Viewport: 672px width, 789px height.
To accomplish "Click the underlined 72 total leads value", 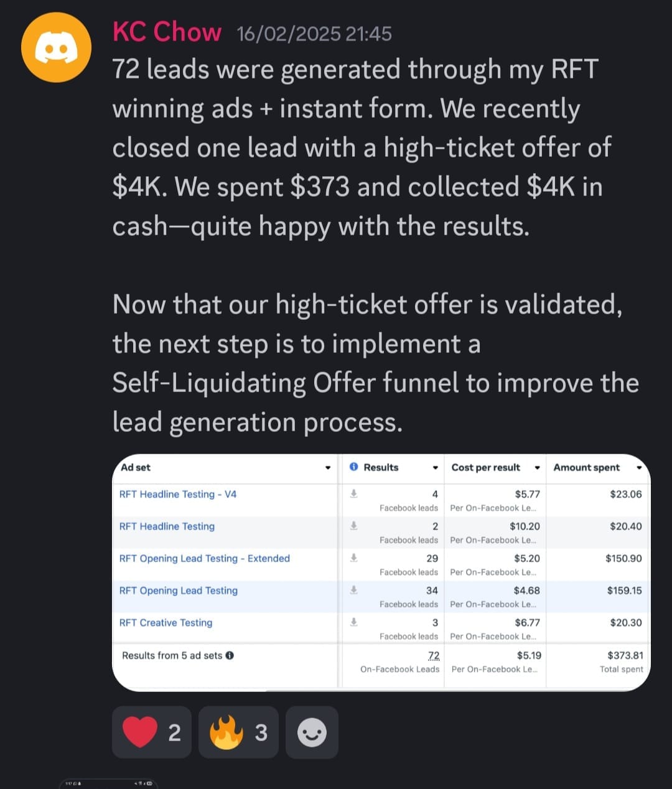I will [434, 656].
